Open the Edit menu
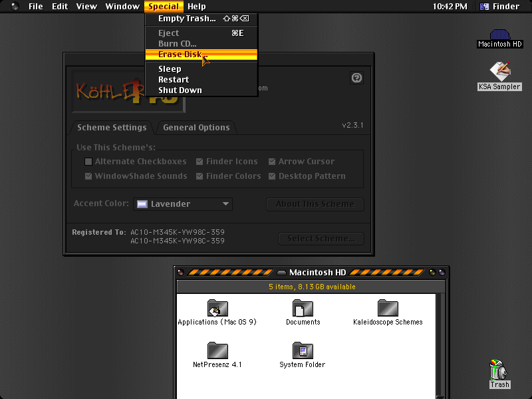The width and height of the screenshot is (532, 399). pos(60,7)
